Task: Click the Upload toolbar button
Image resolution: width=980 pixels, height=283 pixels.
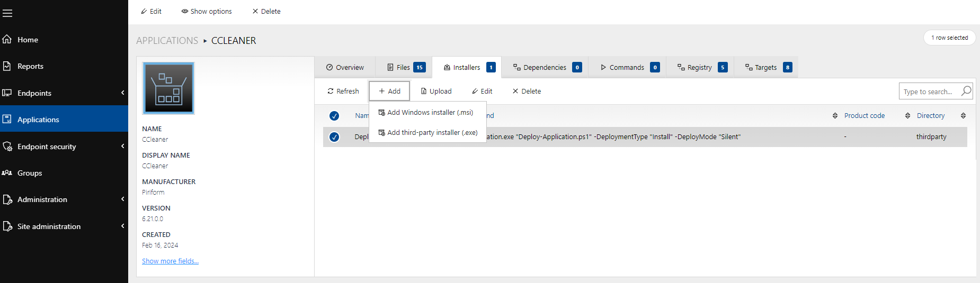Action: coord(436,92)
